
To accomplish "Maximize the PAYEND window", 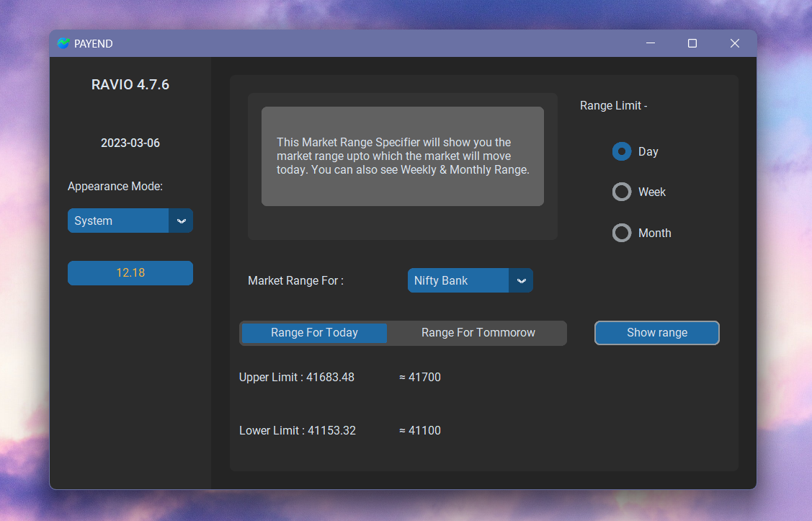I will pos(692,43).
